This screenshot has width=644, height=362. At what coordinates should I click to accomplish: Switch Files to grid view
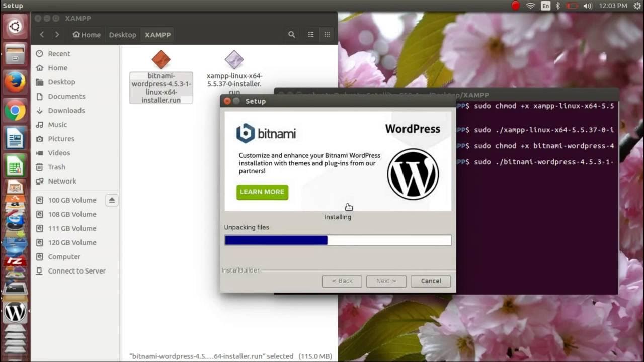coord(327,35)
